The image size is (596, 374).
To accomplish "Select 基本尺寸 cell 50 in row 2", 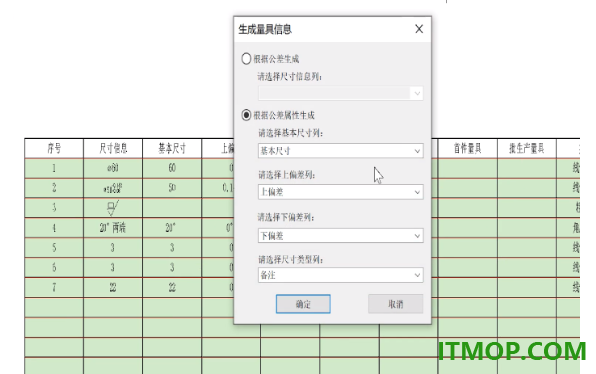I will pyautogui.click(x=172, y=188).
